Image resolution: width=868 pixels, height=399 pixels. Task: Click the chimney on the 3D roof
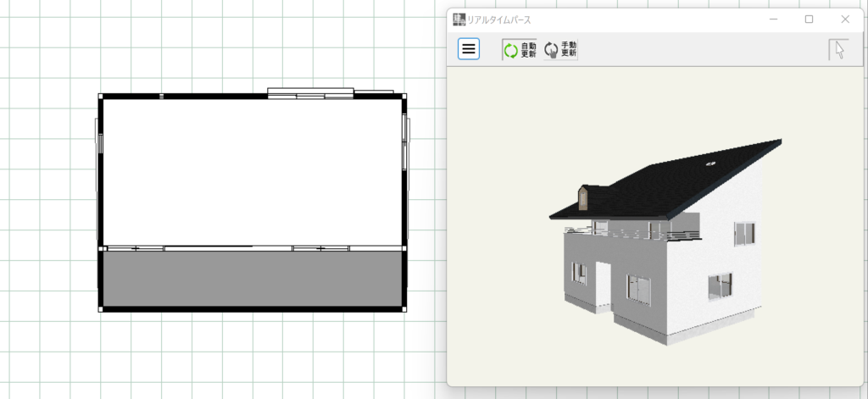583,197
